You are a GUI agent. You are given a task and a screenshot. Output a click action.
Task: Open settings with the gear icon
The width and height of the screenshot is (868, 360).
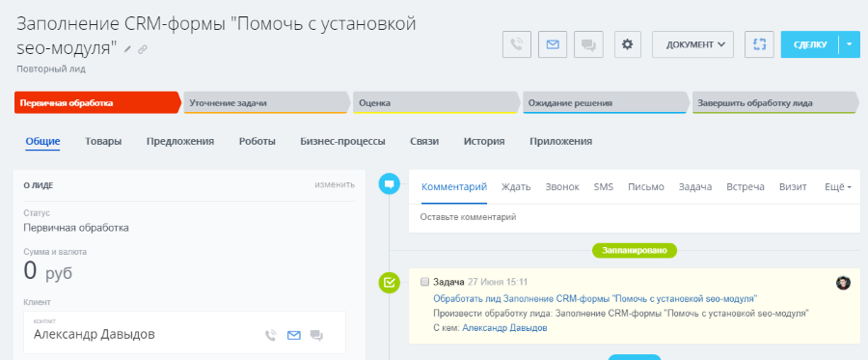[x=627, y=44]
